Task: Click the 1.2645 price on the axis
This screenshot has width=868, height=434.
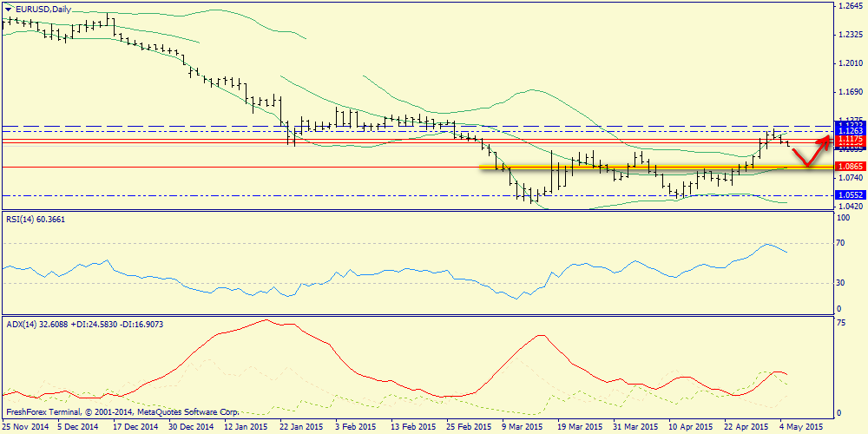Action: [x=849, y=7]
